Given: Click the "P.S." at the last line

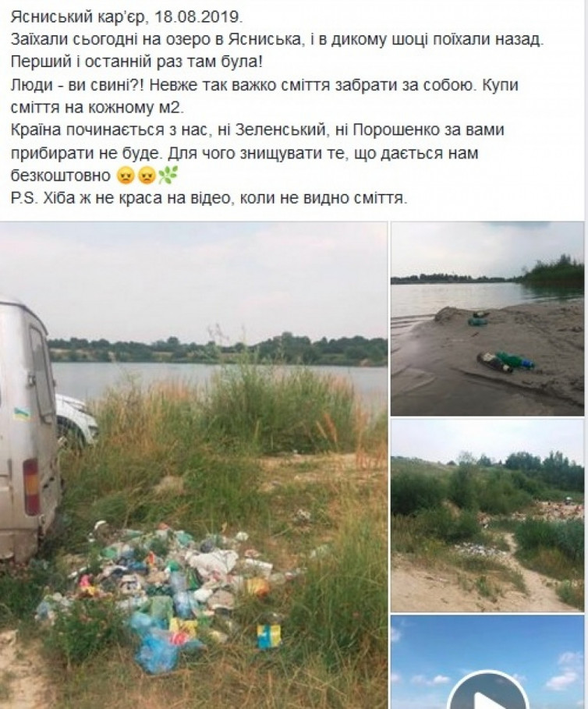Looking at the screenshot, I should (24, 198).
